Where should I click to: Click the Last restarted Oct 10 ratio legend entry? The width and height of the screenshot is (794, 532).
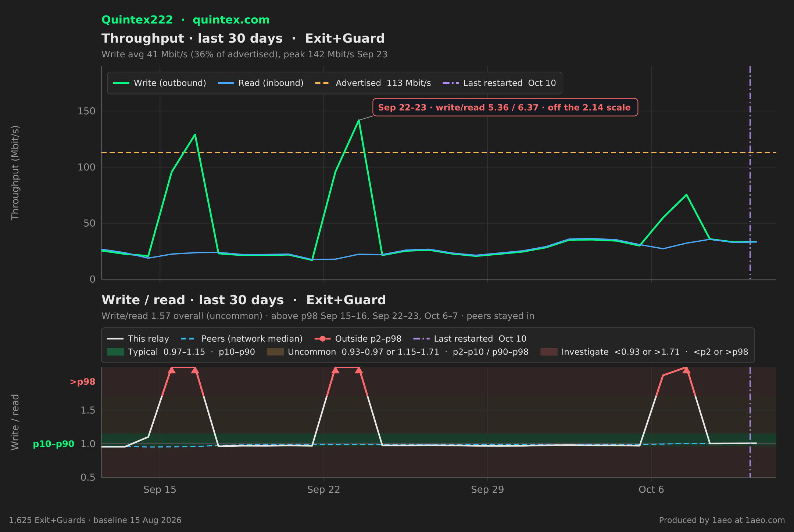(470, 339)
